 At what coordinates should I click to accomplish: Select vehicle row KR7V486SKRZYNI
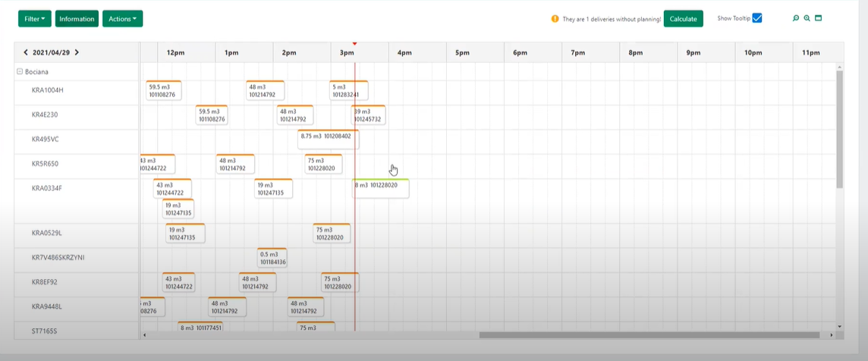coord(77,257)
